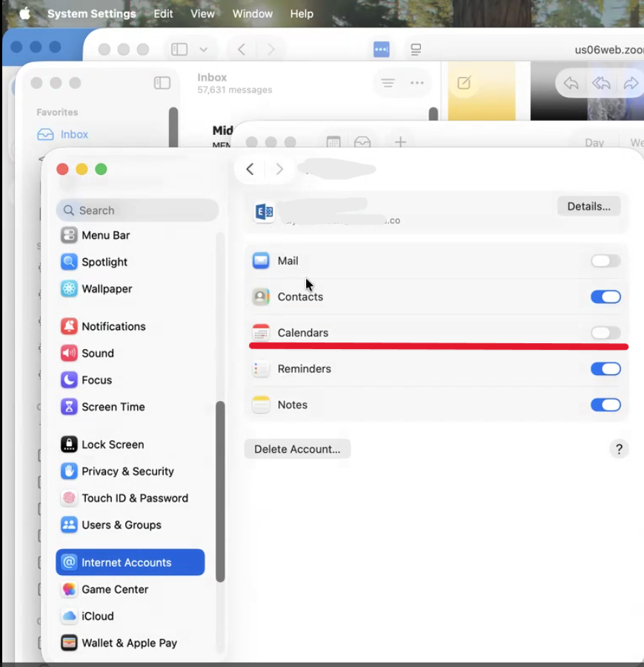644x667 pixels.
Task: Add new event in Calendar window
Action: pos(400,142)
